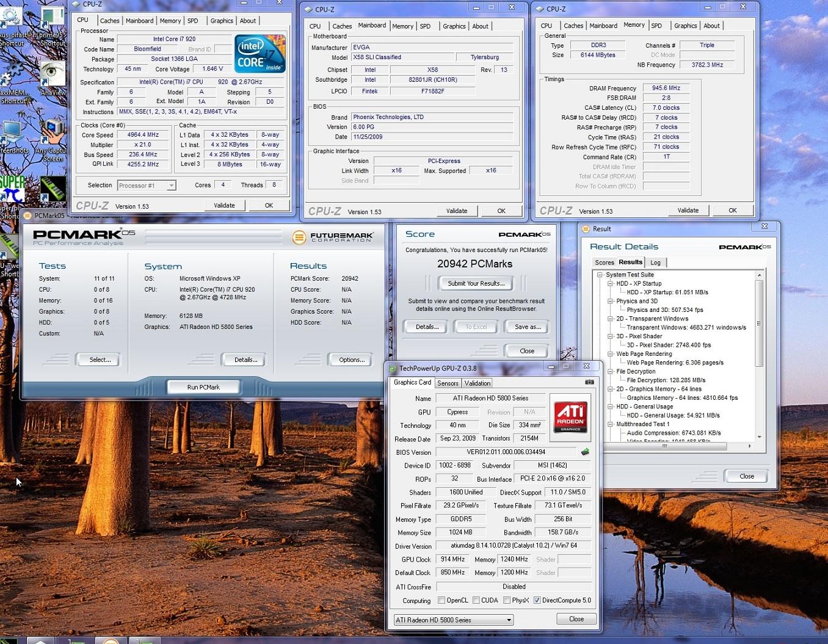The image size is (828, 644).
Task: Enable the OpenCL checkbox in GPU-Z
Action: pos(441,600)
